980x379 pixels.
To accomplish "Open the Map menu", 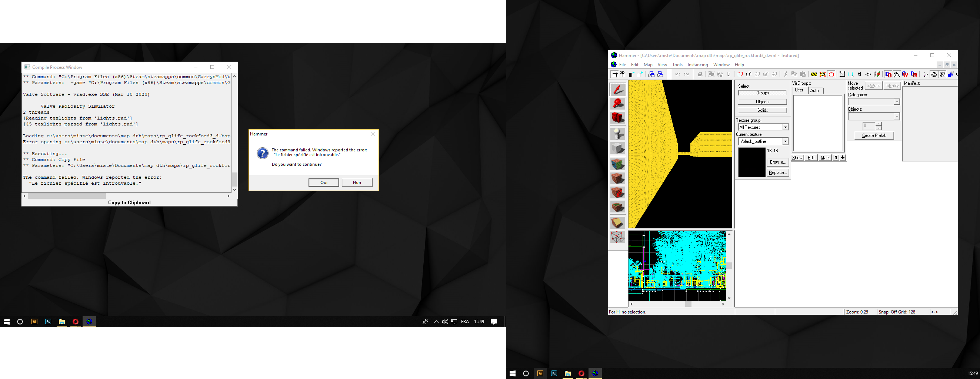I will click(648, 65).
